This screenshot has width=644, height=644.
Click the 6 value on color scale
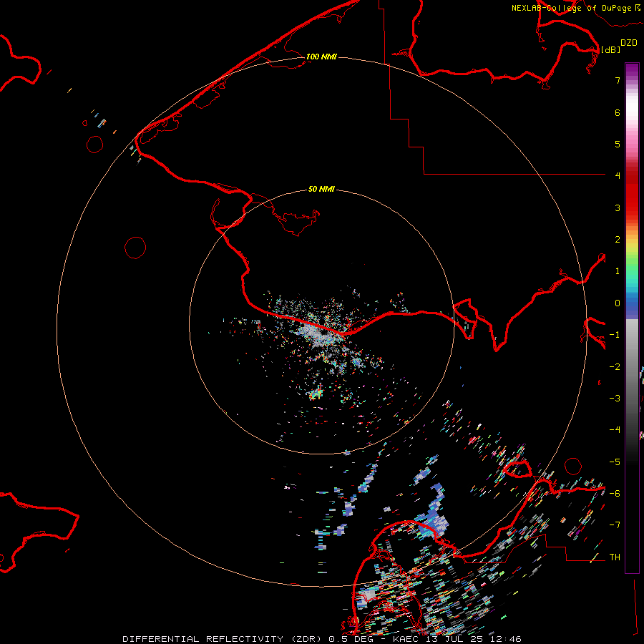[618, 112]
